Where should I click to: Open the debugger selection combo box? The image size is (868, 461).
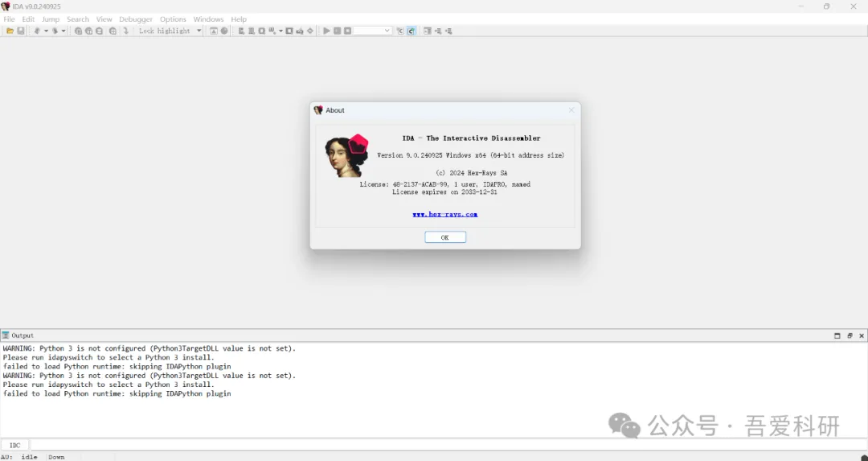coord(373,31)
